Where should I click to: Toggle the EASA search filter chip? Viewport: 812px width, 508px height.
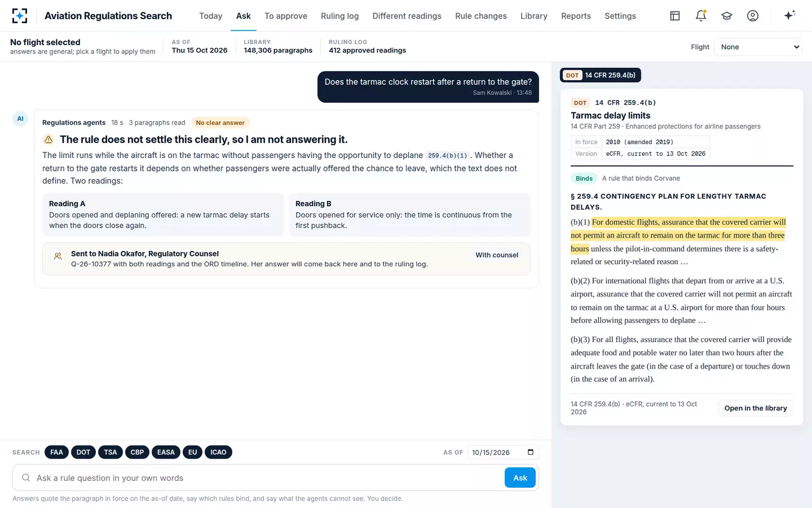coord(166,452)
